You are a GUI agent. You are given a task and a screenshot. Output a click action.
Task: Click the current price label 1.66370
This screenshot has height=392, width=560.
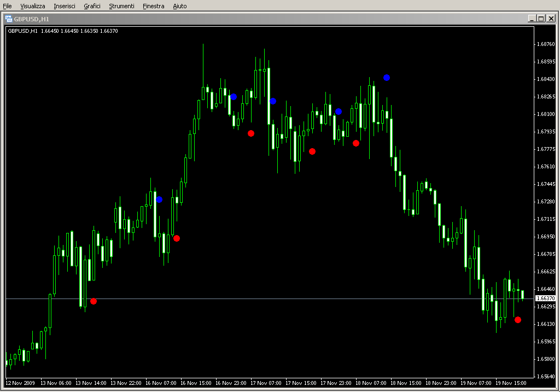pos(546,299)
